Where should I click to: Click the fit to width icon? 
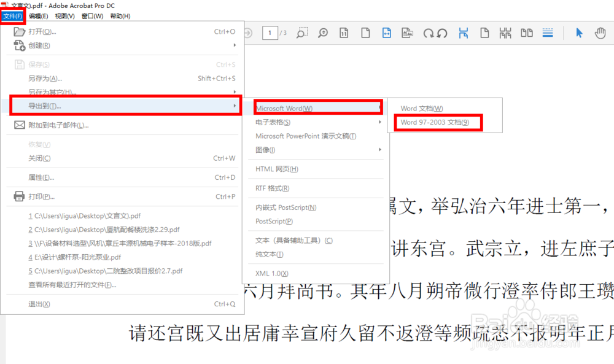coord(386,33)
